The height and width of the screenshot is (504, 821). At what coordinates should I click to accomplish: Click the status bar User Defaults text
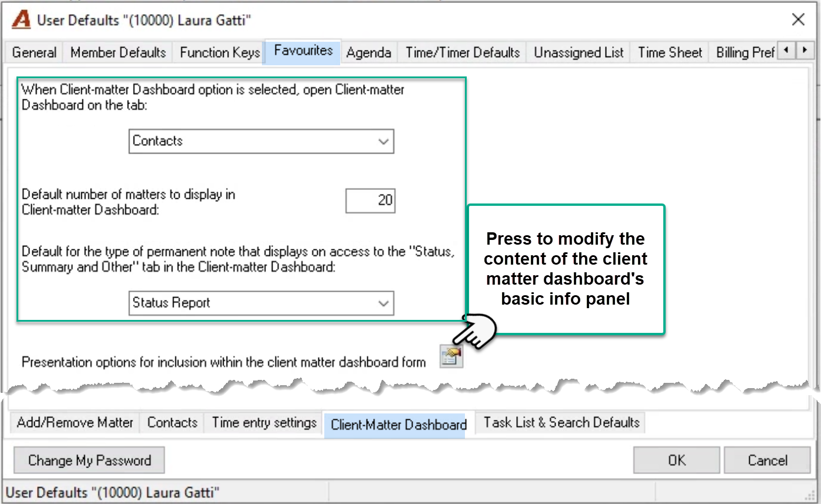tap(112, 493)
